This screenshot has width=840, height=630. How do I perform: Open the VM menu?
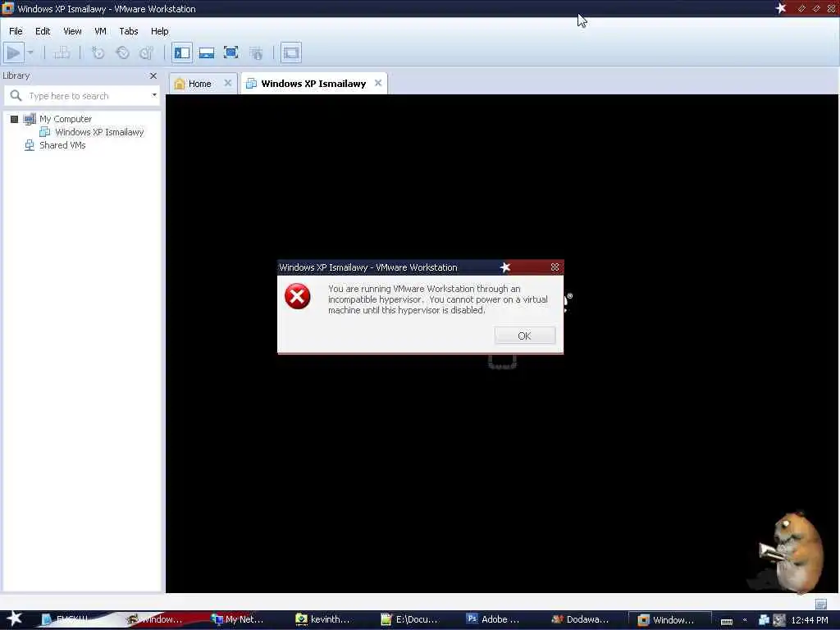click(x=100, y=31)
